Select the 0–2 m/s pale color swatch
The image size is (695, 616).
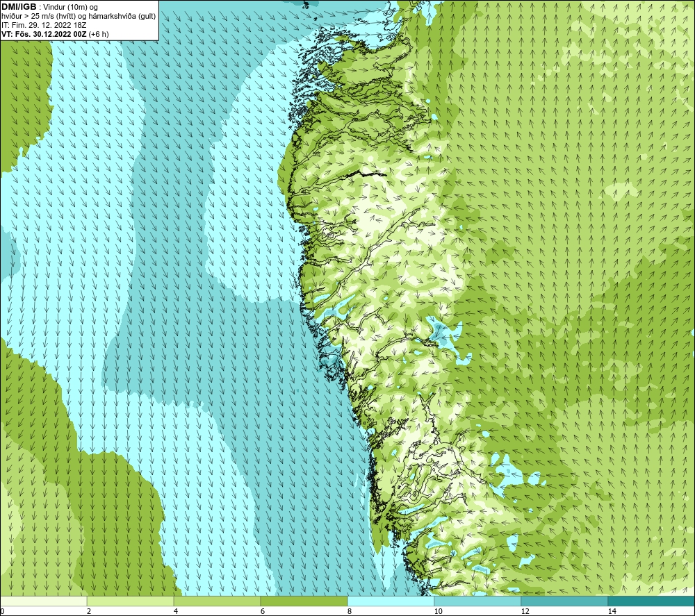[x=43, y=601]
